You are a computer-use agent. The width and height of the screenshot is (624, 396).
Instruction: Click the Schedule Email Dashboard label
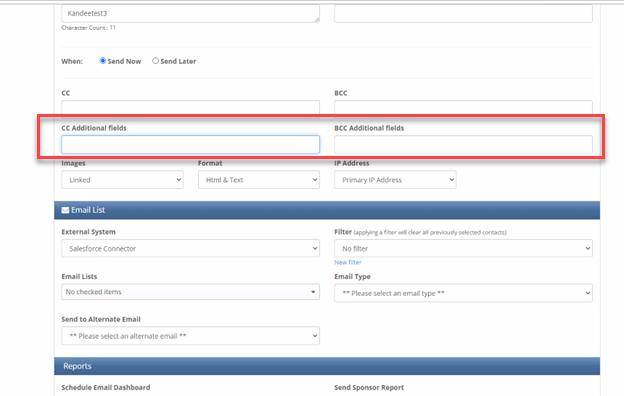(x=106, y=387)
